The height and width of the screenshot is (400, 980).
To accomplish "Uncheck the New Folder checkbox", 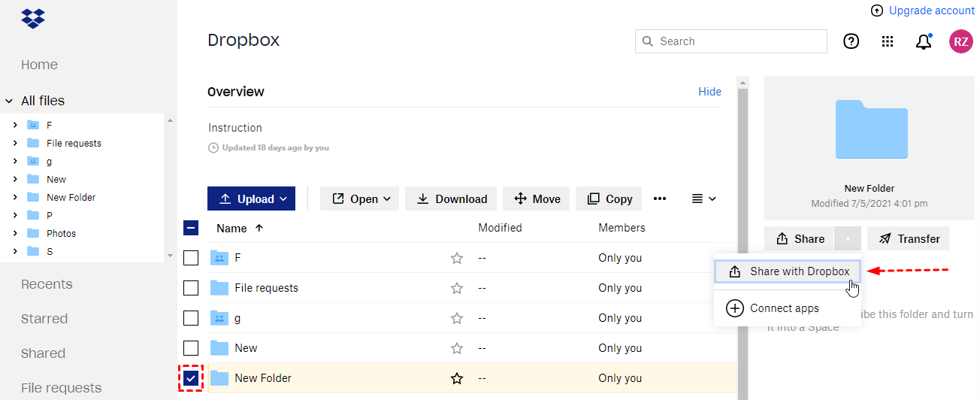I will [x=191, y=378].
